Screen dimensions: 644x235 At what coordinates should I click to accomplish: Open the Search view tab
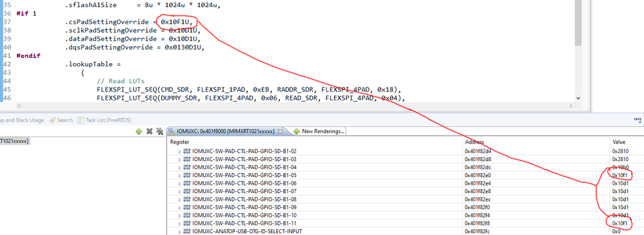[x=61, y=120]
